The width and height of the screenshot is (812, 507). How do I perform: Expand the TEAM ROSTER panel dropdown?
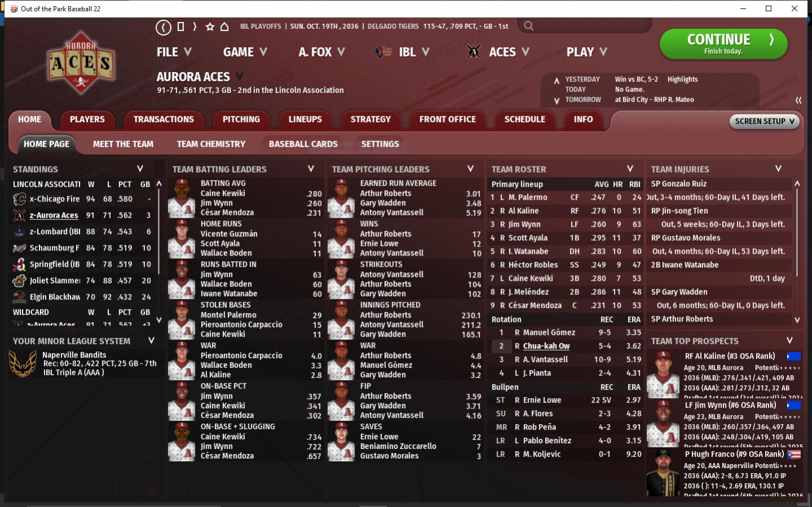630,169
